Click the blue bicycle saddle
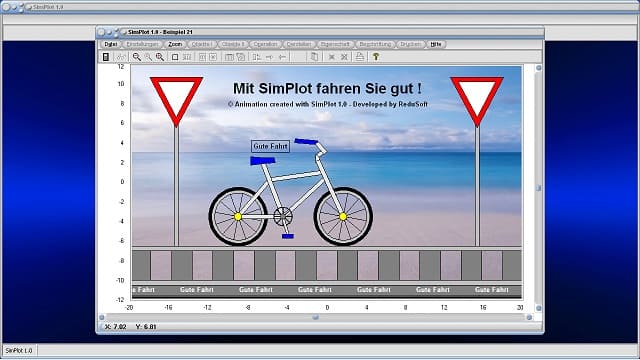Screen dimensions: 640x360 point(262,161)
